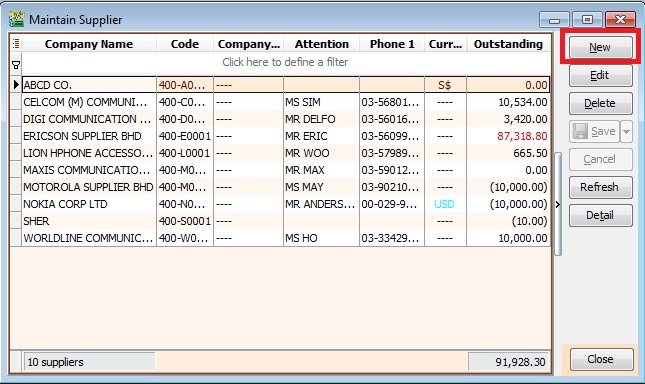Click attention cell MR WOO
The width and height of the screenshot is (645, 384).
(321, 153)
